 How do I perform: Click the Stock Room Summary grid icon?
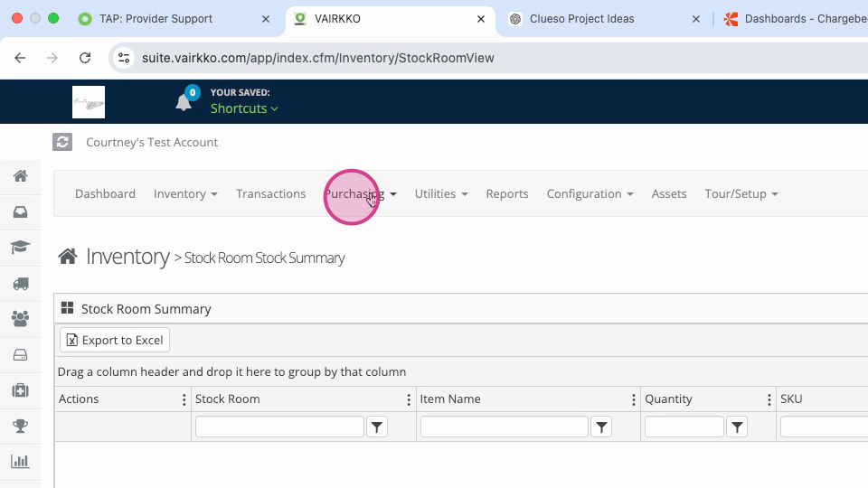pos(68,308)
